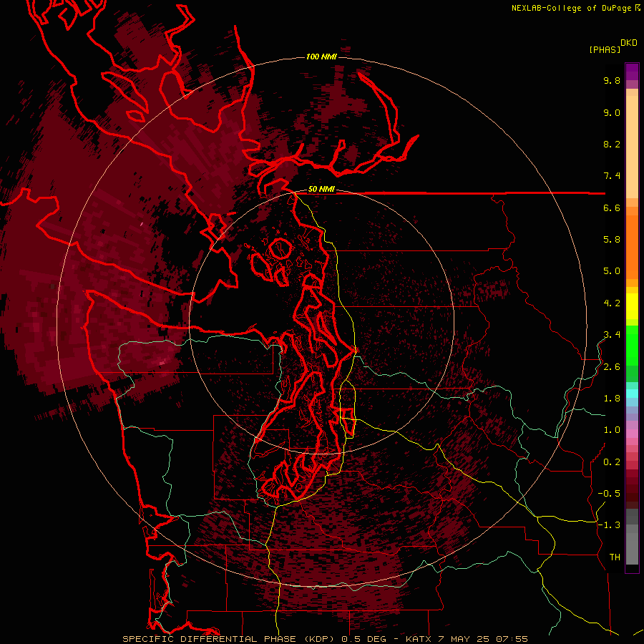Click the cyan segment of the color bar
Viewport: 644px width, 644px height.
click(x=632, y=394)
